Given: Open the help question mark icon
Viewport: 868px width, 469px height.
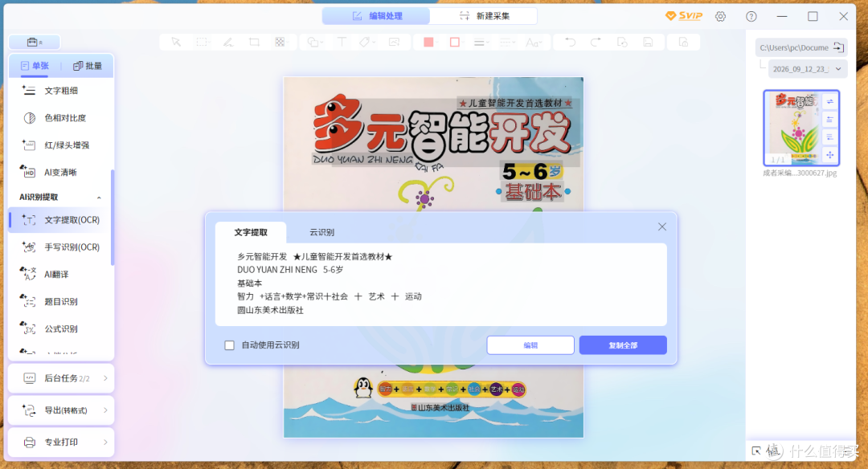Looking at the screenshot, I should pyautogui.click(x=751, y=17).
